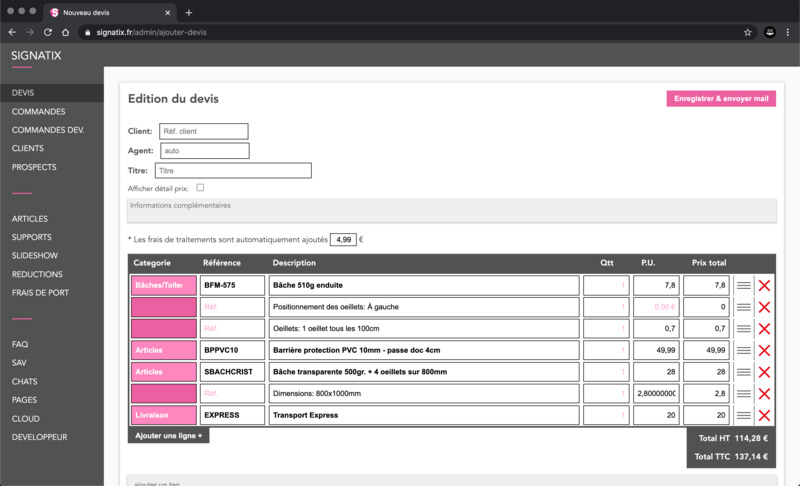Click empty pink category cell of Oeillets row
The width and height of the screenshot is (800, 486).
point(163,329)
